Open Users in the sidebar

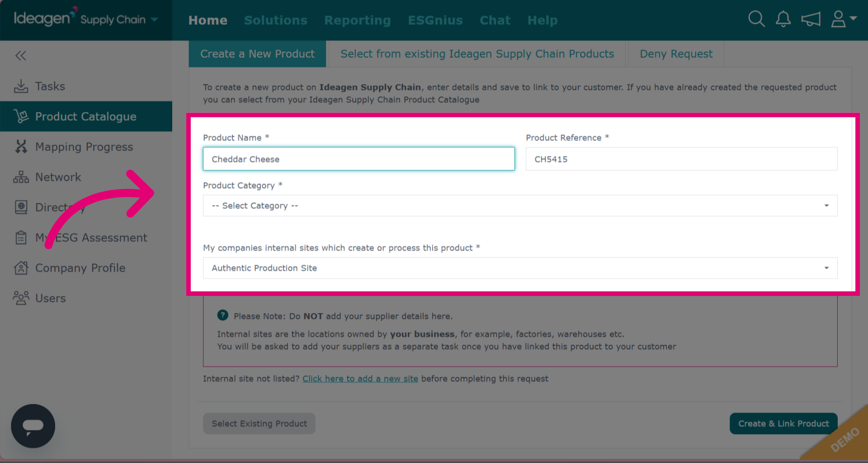pyautogui.click(x=86, y=298)
